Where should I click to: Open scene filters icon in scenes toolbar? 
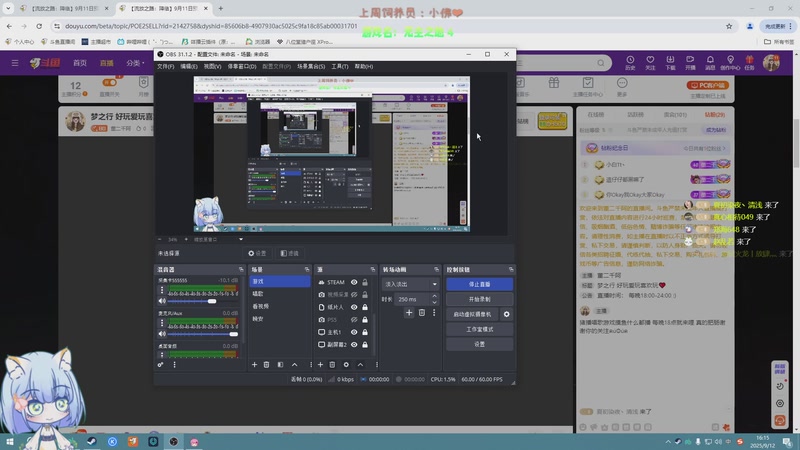pyautogui.click(x=280, y=364)
